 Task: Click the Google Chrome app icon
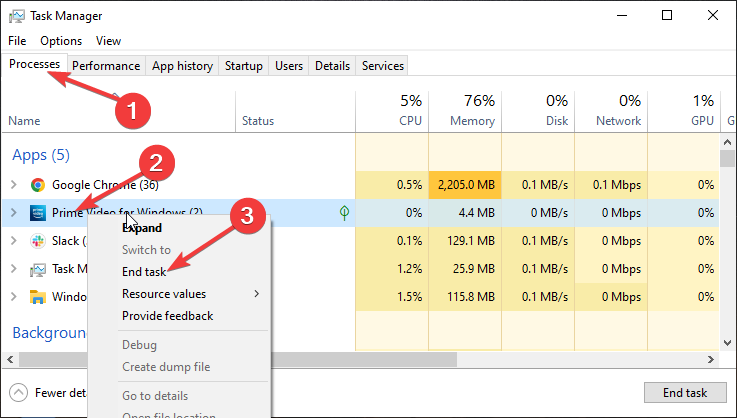point(38,185)
